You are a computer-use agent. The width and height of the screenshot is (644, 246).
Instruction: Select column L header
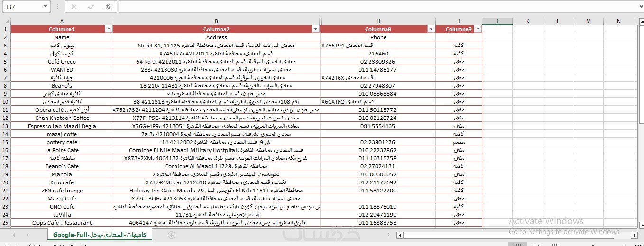(558, 21)
